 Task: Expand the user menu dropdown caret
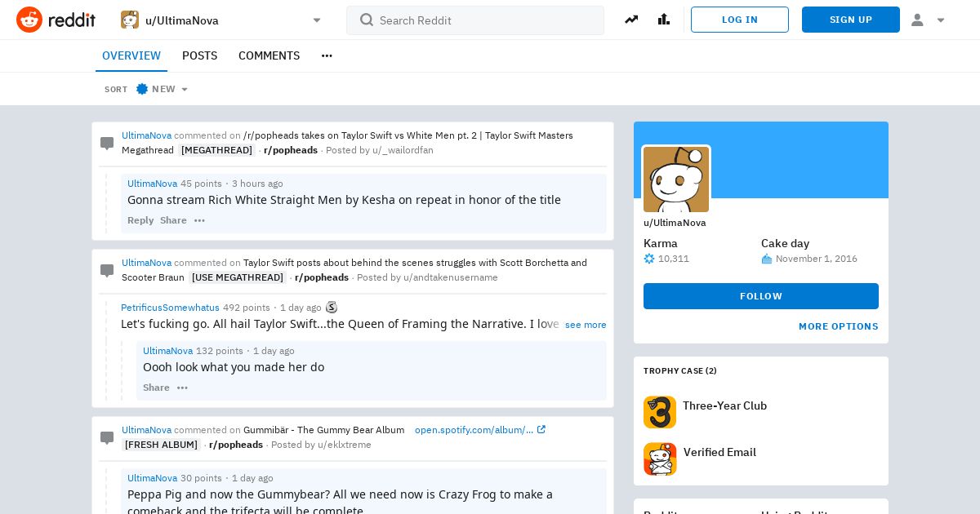coord(941,20)
